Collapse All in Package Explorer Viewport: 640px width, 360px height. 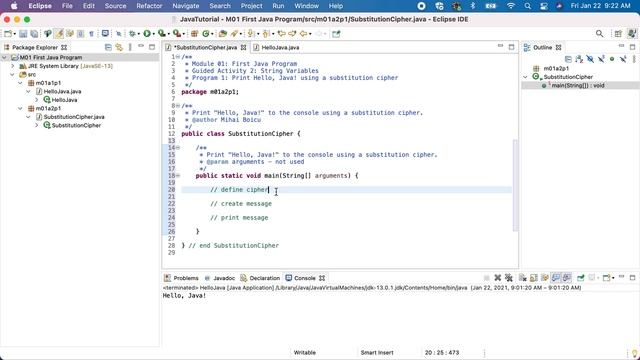tap(108, 47)
